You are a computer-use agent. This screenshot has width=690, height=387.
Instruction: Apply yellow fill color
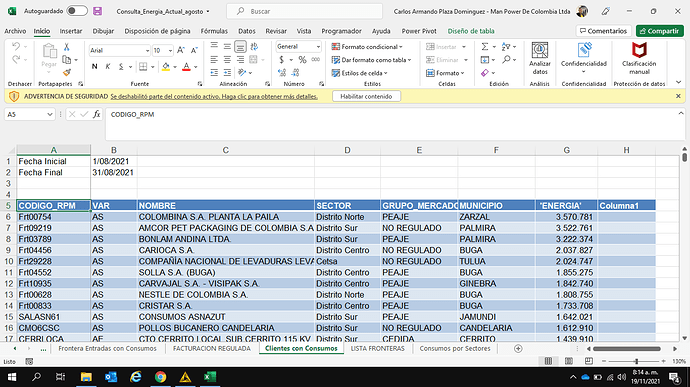166,67
